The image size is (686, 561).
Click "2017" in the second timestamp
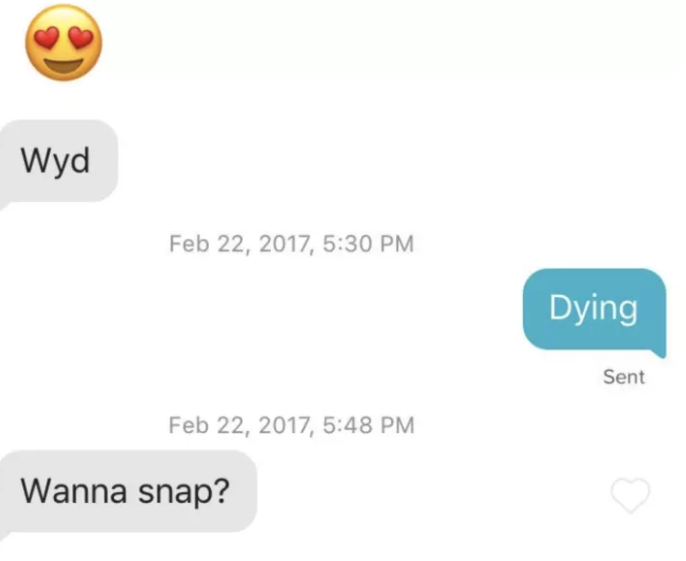(x=286, y=426)
